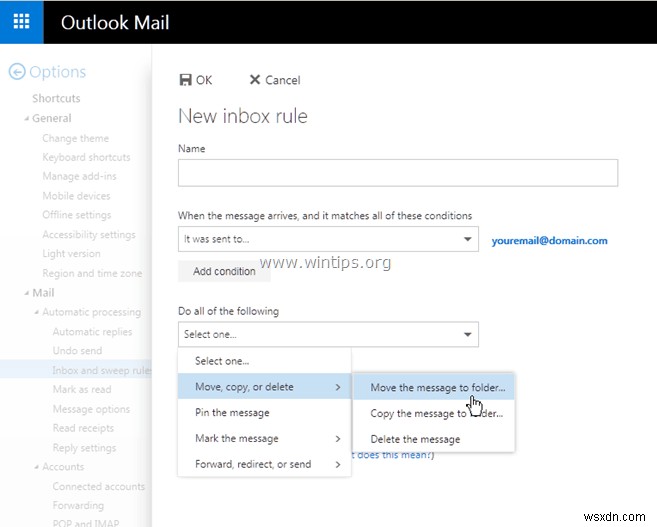
Task: Open the app launcher grid icon
Action: point(21,21)
